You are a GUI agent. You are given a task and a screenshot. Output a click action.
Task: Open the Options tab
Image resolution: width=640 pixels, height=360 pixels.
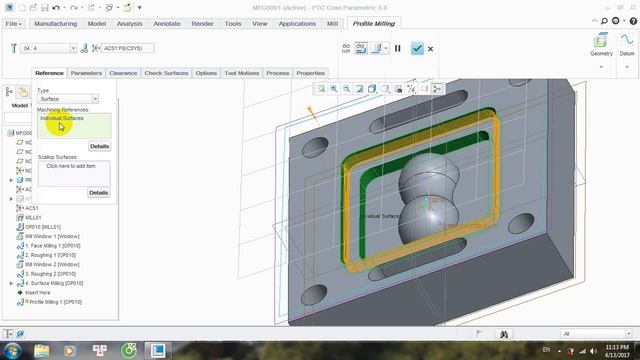(206, 73)
